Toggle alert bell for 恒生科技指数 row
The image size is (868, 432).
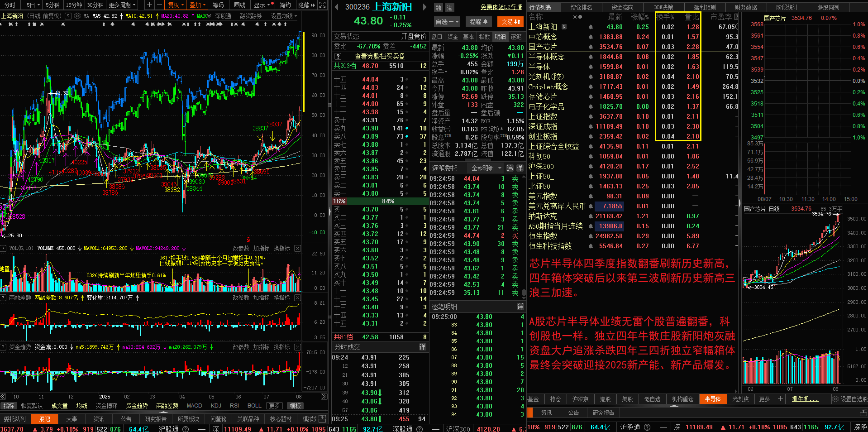tap(591, 246)
